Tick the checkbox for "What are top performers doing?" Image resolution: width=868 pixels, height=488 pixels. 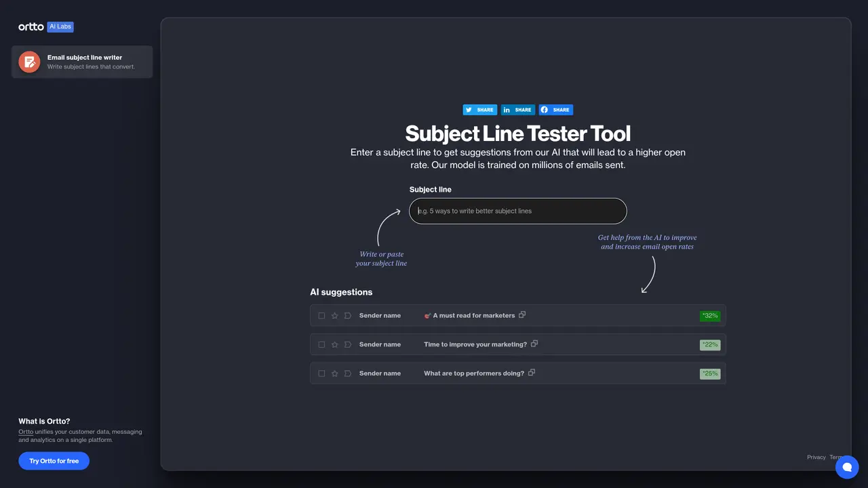click(321, 373)
